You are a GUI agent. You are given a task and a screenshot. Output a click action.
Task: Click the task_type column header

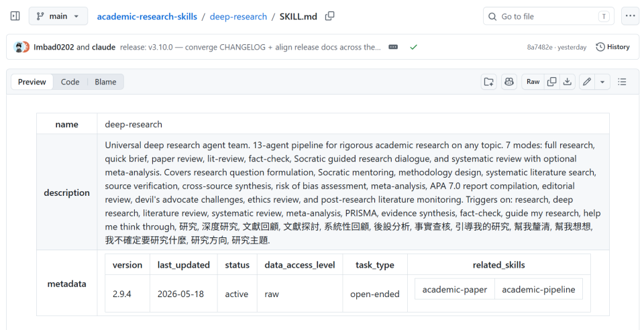pyautogui.click(x=374, y=265)
